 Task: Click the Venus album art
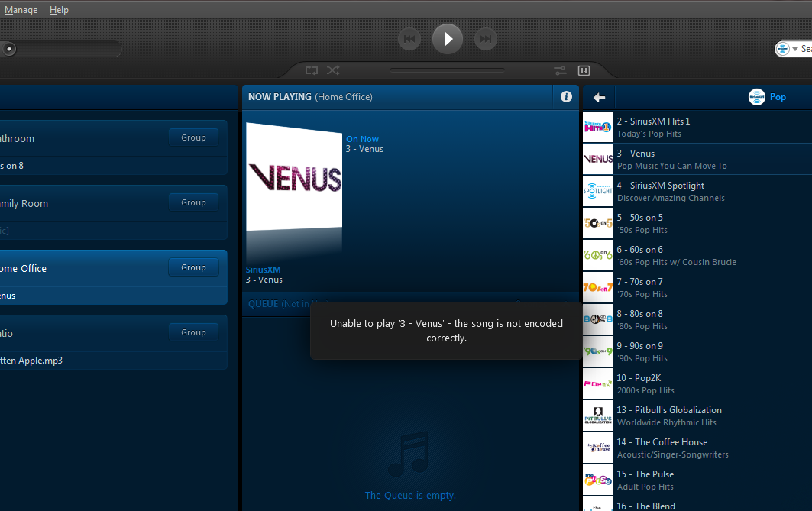(294, 177)
